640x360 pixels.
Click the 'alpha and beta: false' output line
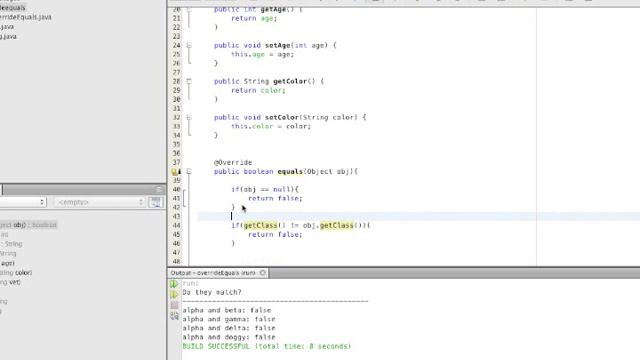point(227,310)
